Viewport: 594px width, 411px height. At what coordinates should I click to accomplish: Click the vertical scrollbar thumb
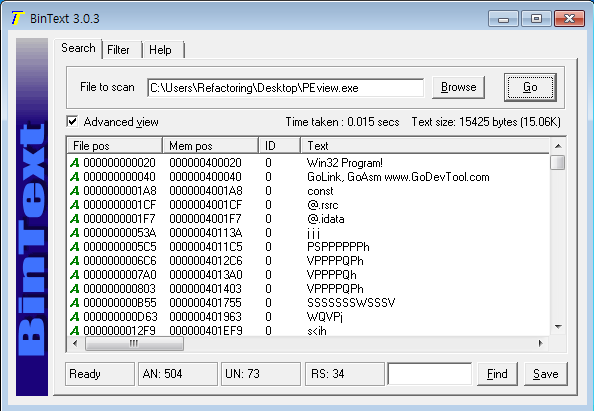(558, 163)
